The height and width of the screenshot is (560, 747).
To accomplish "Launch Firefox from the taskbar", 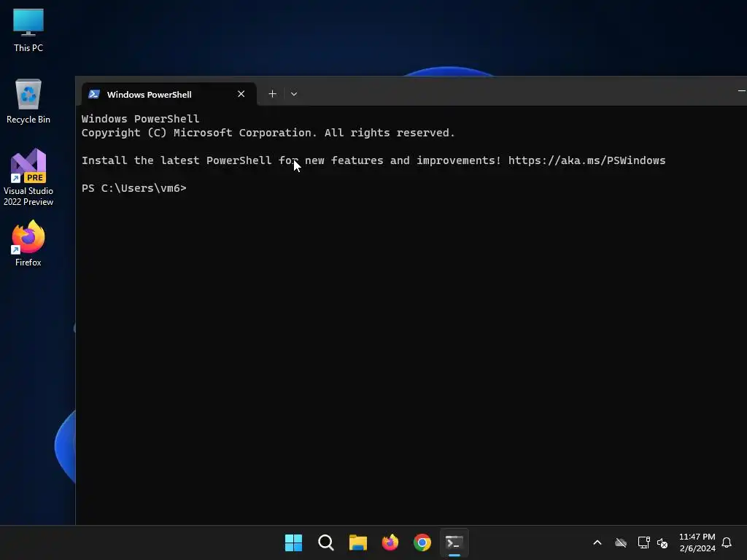I will click(x=390, y=542).
